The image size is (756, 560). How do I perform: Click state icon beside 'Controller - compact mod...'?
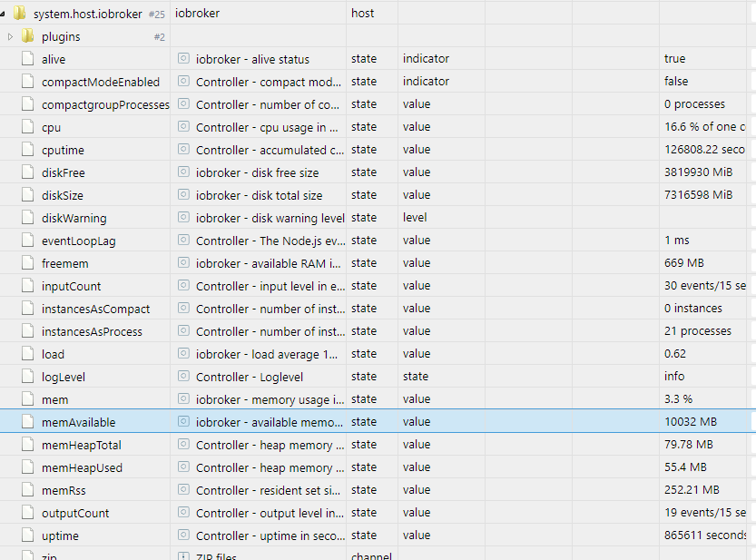[x=183, y=81]
